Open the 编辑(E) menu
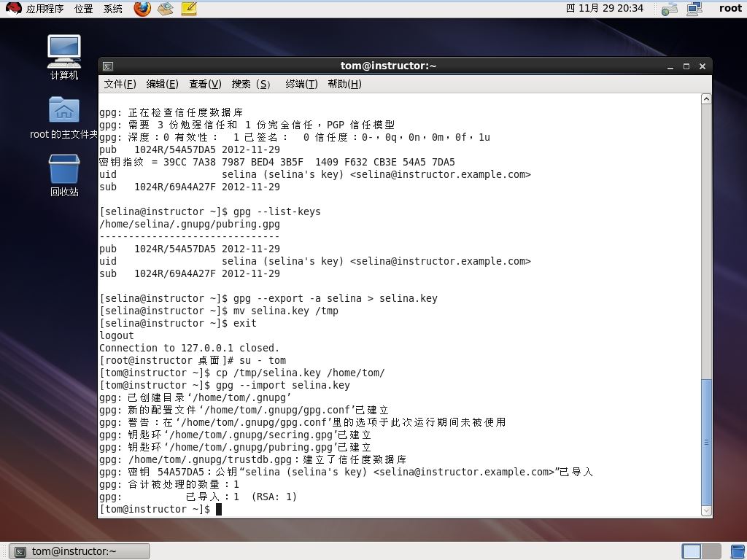The image size is (747, 560). click(162, 85)
